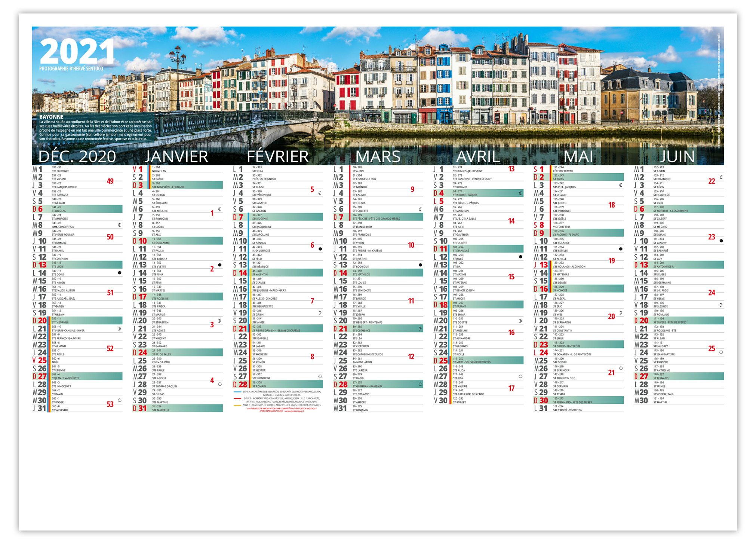Viewport: 756px width, 544px height.
Task: Click the www.education.gouv.fr source link
Action: pyautogui.click(x=294, y=411)
